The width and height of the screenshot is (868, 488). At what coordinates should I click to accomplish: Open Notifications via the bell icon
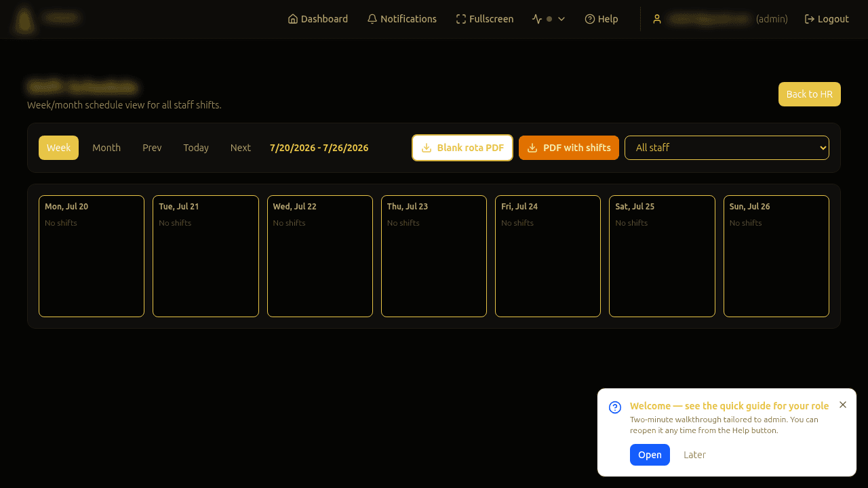[372, 19]
